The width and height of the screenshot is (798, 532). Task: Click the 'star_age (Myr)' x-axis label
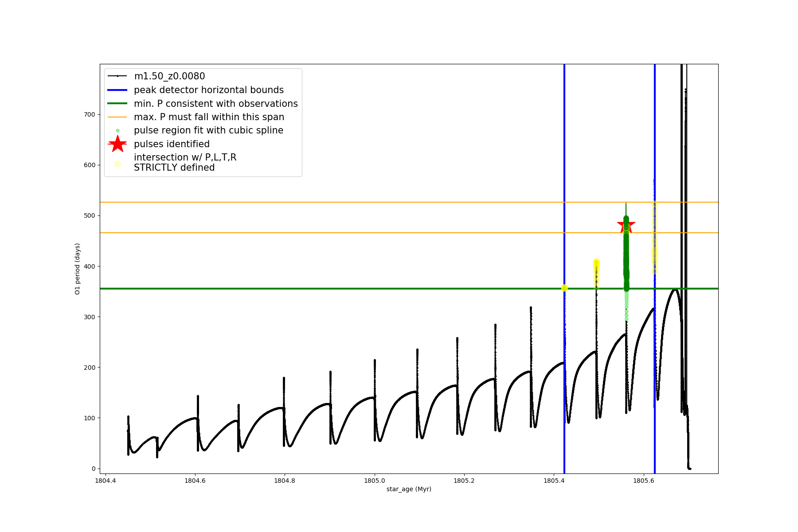(x=409, y=489)
